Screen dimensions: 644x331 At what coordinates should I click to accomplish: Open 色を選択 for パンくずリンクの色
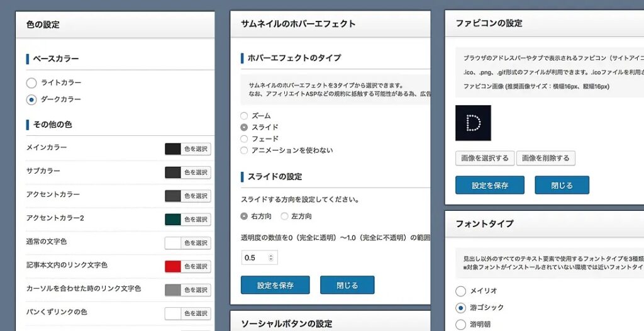click(x=196, y=313)
